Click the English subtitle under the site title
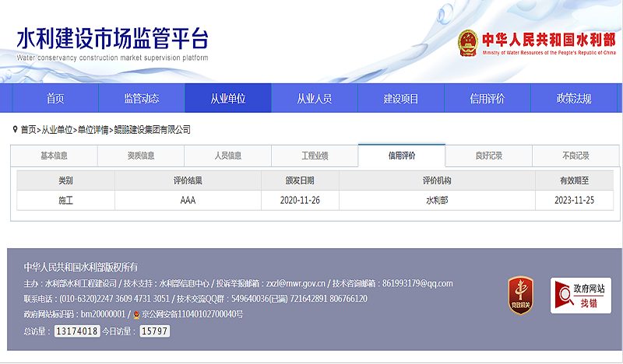This screenshot has width=623, height=364. click(112, 58)
